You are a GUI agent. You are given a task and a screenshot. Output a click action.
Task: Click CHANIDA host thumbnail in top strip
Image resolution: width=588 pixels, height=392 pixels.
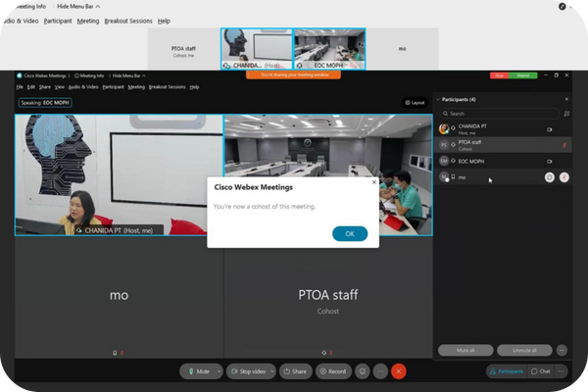[x=257, y=49]
